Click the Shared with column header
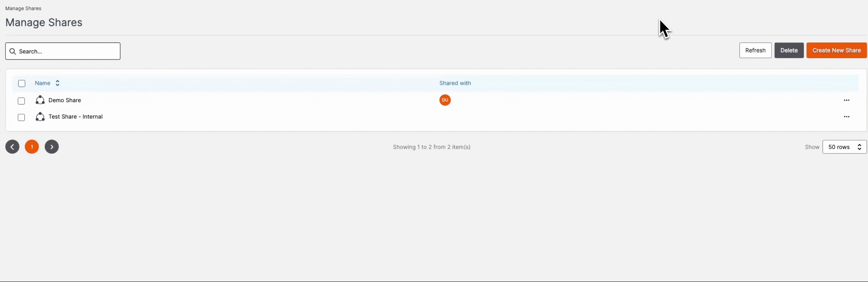 (455, 83)
